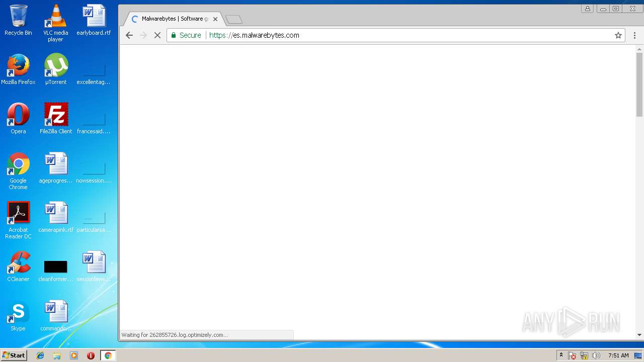
Task: Stop loading the page with the X button
Action: click(157, 35)
